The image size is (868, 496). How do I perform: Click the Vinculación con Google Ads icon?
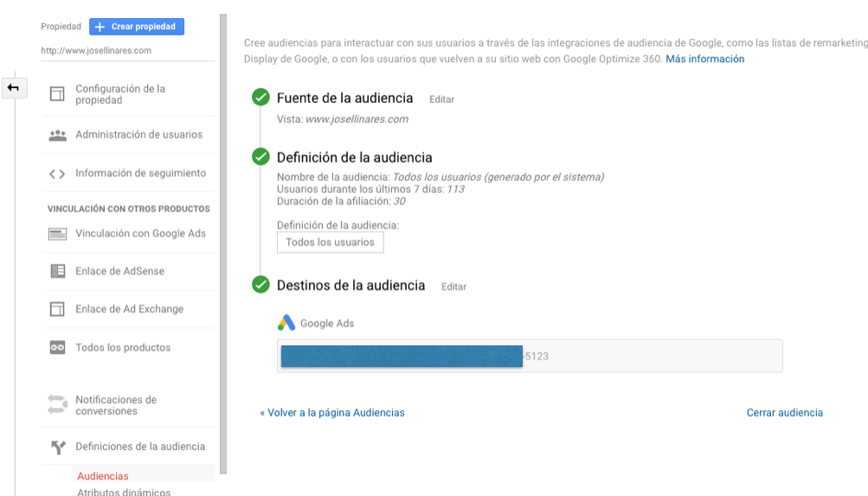pyautogui.click(x=57, y=234)
